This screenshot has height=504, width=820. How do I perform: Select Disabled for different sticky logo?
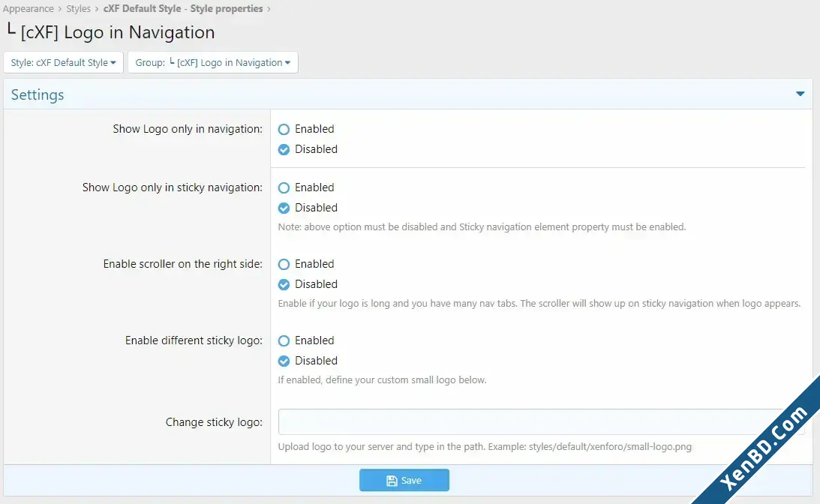pyautogui.click(x=284, y=361)
